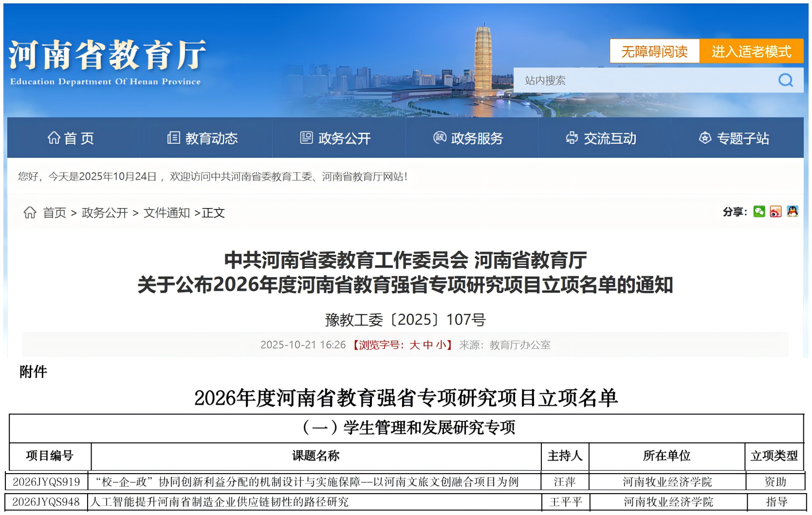Open the 政务公开 navigation menu
Screen dimensions: 812x515
(x=344, y=138)
